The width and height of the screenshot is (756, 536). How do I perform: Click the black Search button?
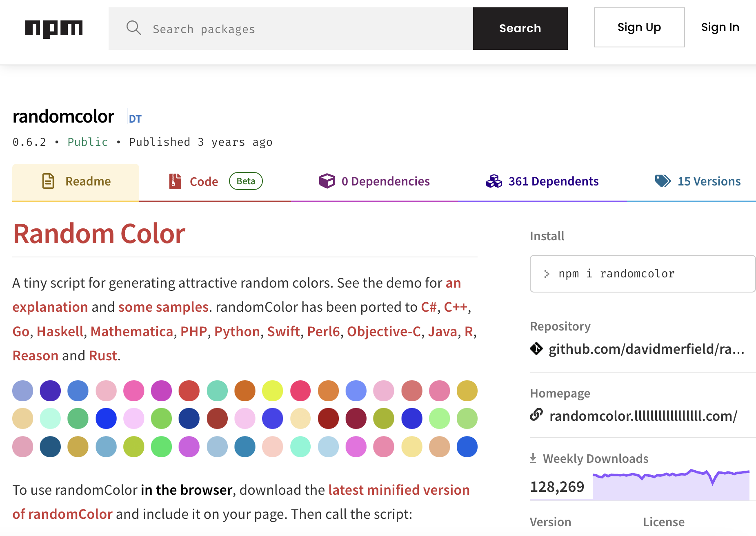tap(520, 29)
